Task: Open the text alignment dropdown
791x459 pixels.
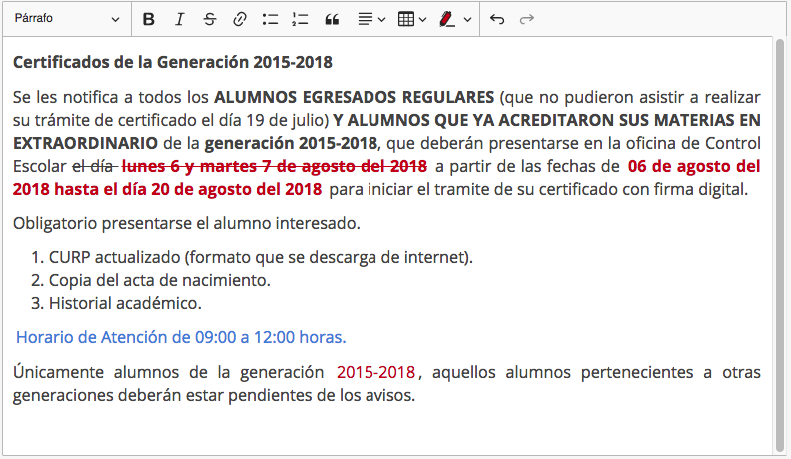Action: pos(370,19)
